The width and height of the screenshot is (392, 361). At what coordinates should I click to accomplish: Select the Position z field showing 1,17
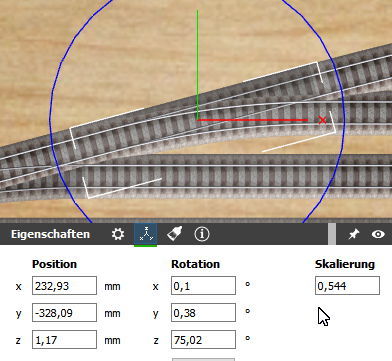pos(64,340)
